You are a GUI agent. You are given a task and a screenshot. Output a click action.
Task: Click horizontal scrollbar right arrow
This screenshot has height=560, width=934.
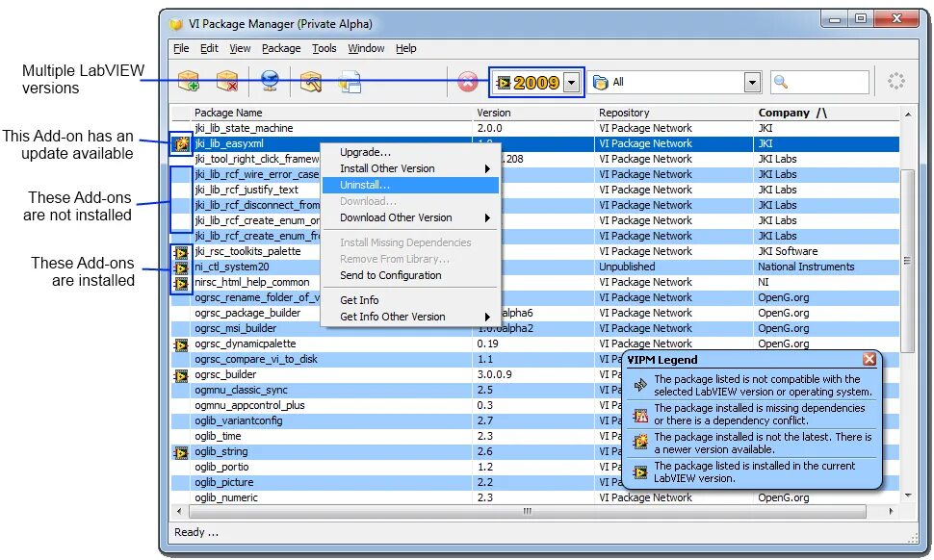(891, 511)
